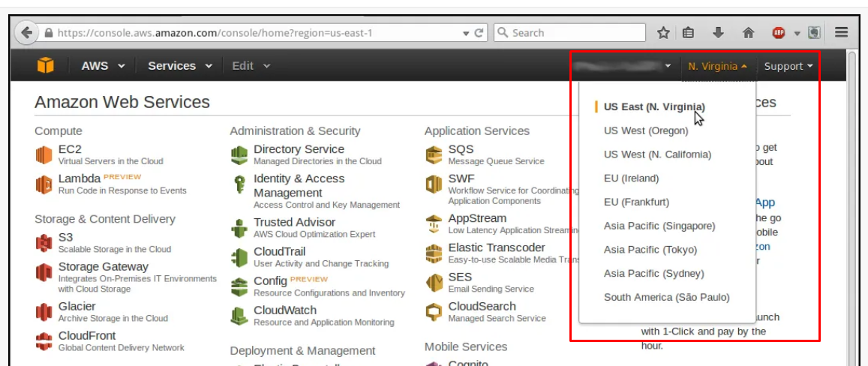Open the bookmarks list icon
The image size is (868, 366).
click(688, 33)
